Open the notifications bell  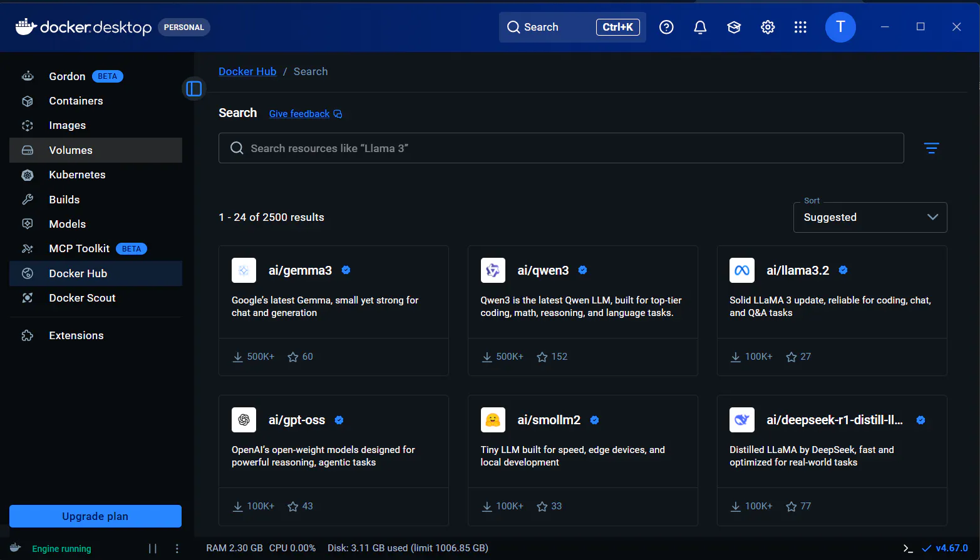[700, 27]
